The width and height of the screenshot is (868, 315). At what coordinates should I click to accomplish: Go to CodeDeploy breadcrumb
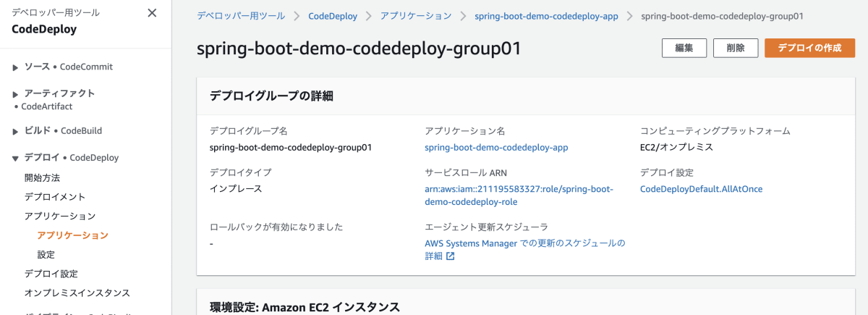point(333,16)
